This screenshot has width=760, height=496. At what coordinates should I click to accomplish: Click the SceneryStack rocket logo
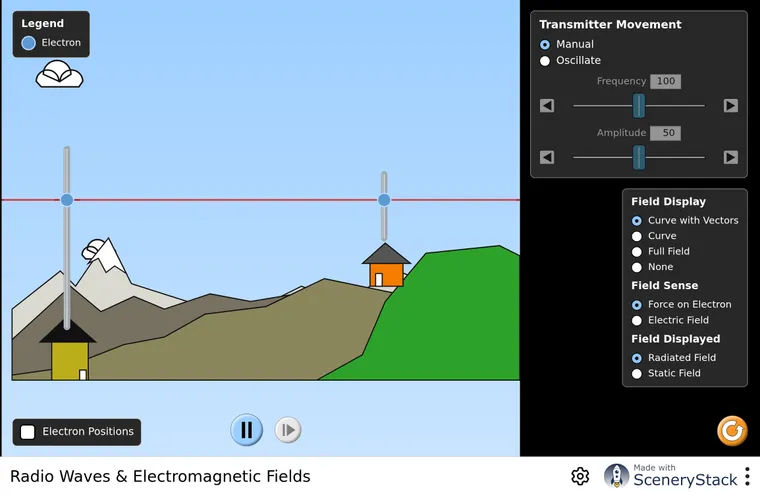click(616, 476)
